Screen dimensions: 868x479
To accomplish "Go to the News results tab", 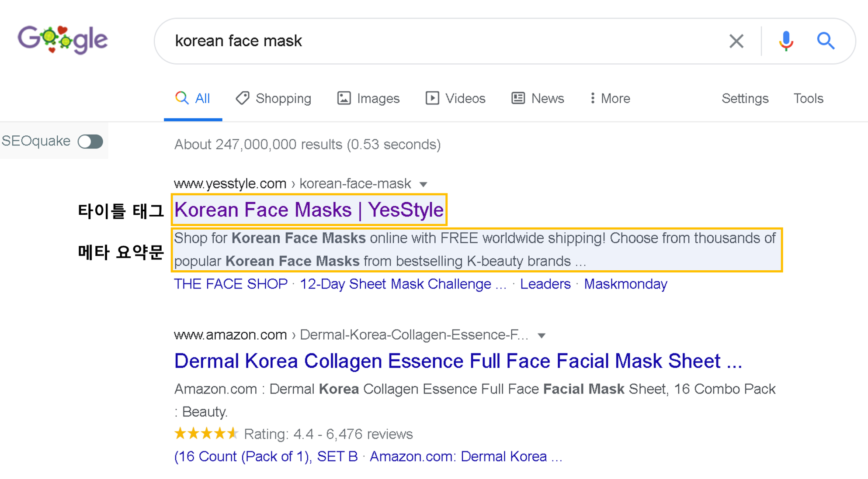I will click(538, 98).
